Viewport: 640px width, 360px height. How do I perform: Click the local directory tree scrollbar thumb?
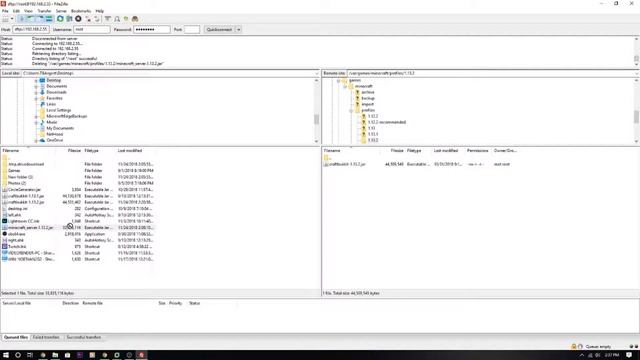(316, 119)
